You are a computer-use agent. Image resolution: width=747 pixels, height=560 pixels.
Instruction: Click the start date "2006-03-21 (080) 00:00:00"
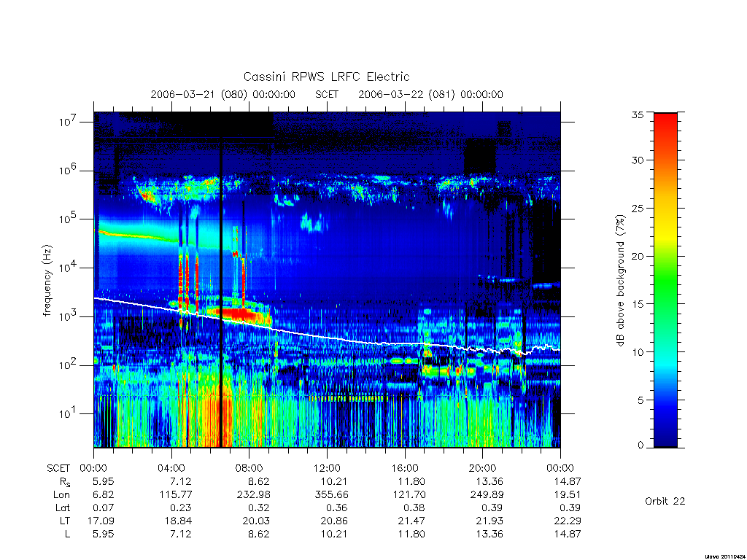(223, 94)
